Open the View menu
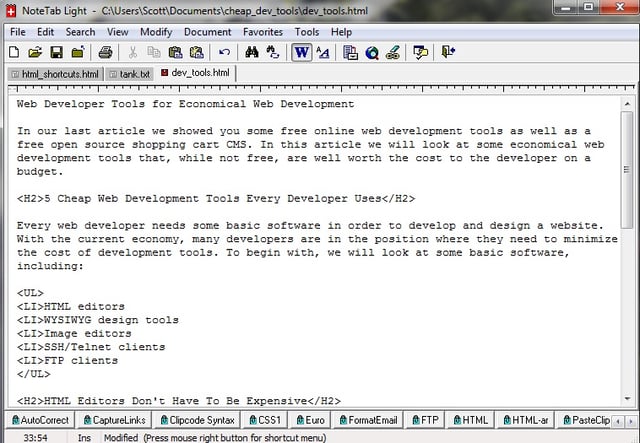The height and width of the screenshot is (443, 640). [x=118, y=32]
